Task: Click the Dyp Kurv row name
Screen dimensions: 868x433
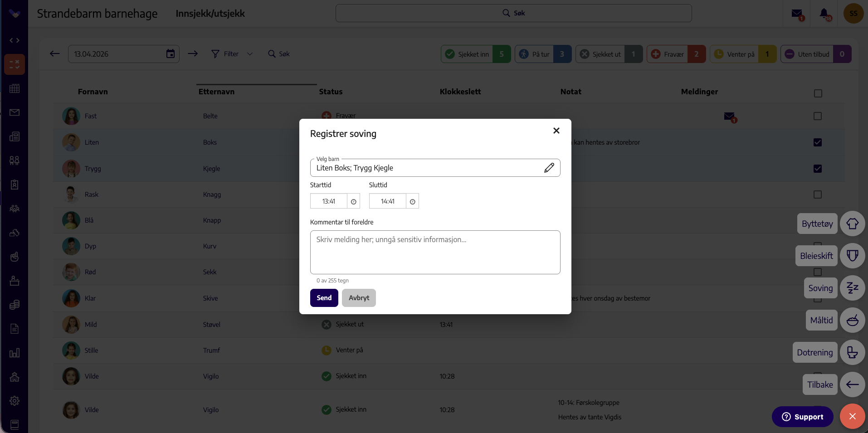Action: pyautogui.click(x=90, y=246)
